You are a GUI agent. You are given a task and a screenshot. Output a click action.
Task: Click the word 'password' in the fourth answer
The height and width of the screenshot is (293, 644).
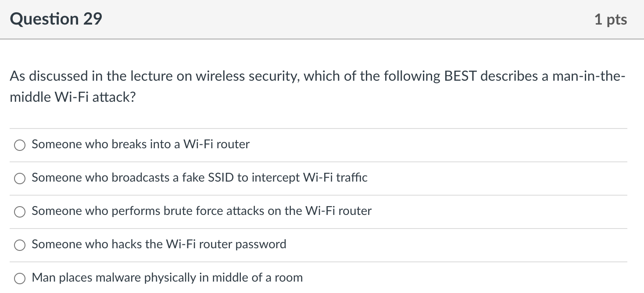[261, 244]
